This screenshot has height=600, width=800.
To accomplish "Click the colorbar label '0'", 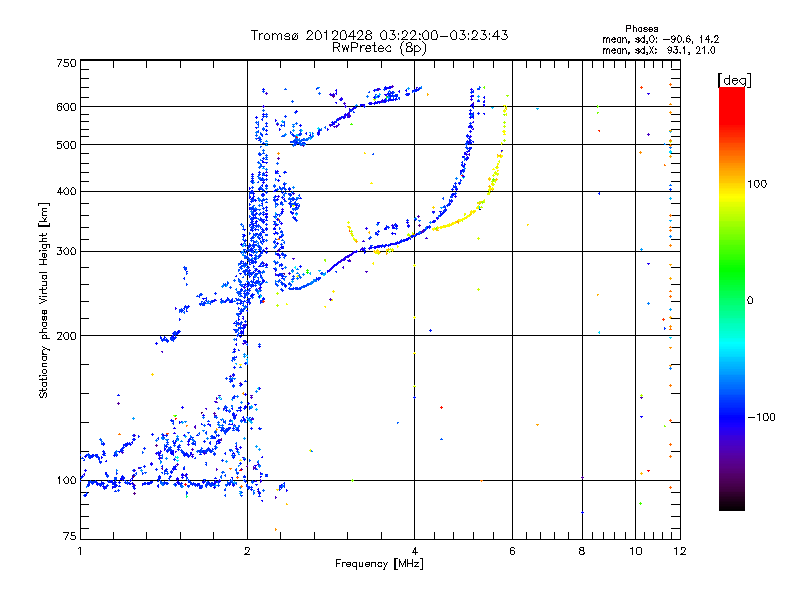I will click(x=750, y=301).
